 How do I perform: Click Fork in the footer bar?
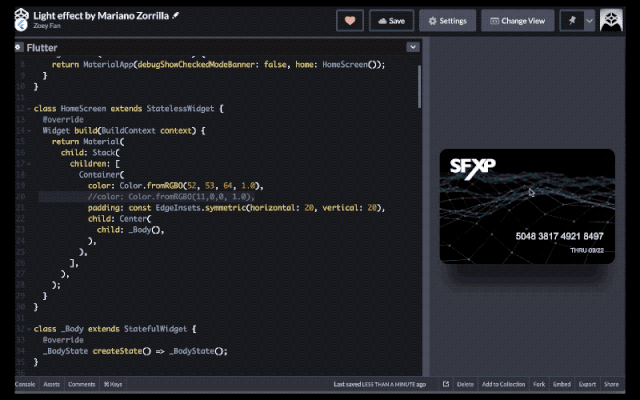coord(539,384)
